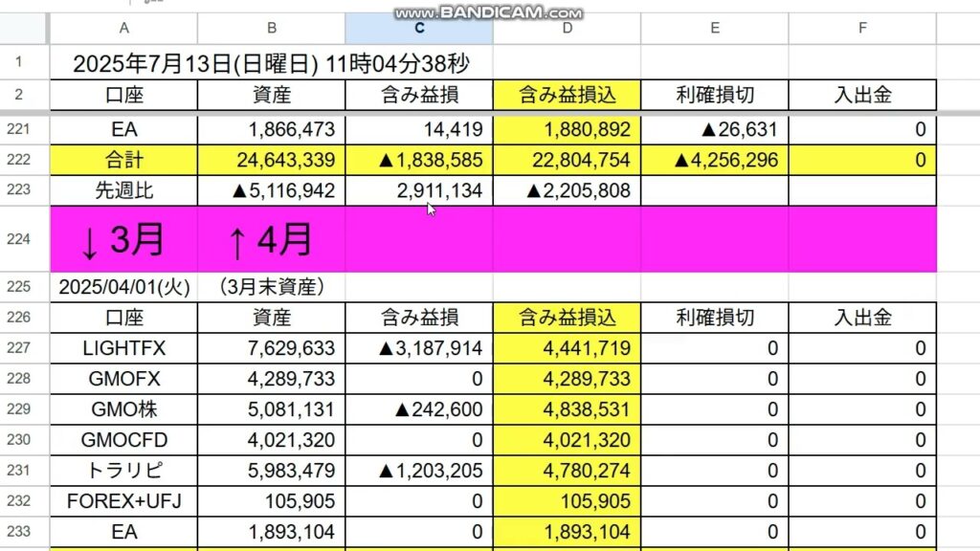Click the GMOCFD account cell
This screenshot has height=551, width=980.
123,440
